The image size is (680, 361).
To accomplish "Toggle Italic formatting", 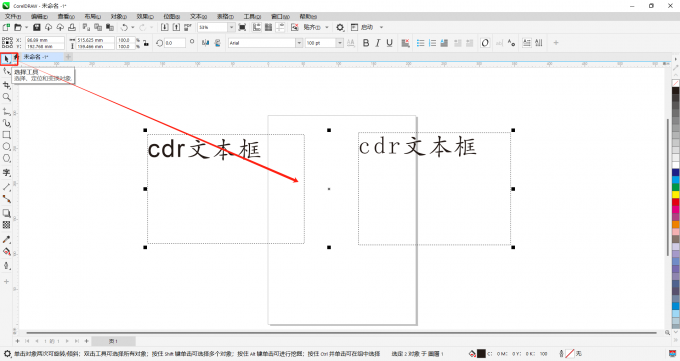I will (x=378, y=43).
